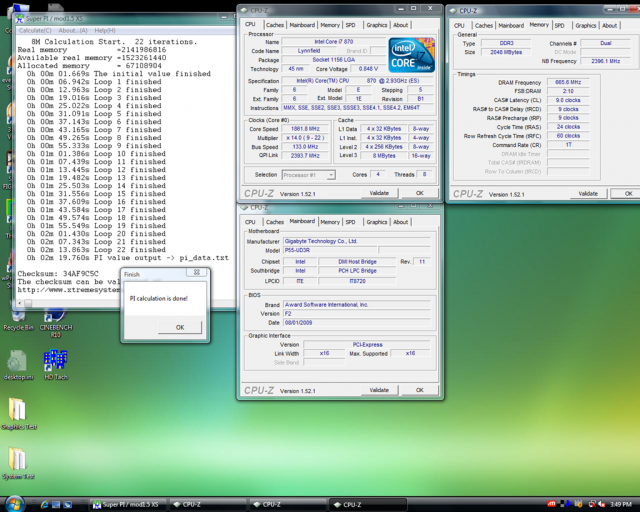This screenshot has width=640, height=512.
Task: Confirm the PI calculation done dialog with OK
Action: pos(180,327)
